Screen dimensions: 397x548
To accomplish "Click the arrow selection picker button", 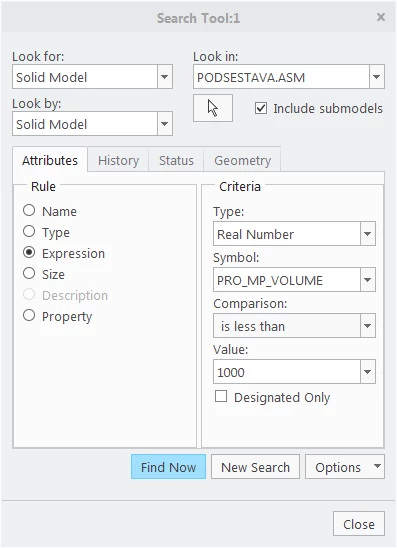I will pyautogui.click(x=213, y=108).
